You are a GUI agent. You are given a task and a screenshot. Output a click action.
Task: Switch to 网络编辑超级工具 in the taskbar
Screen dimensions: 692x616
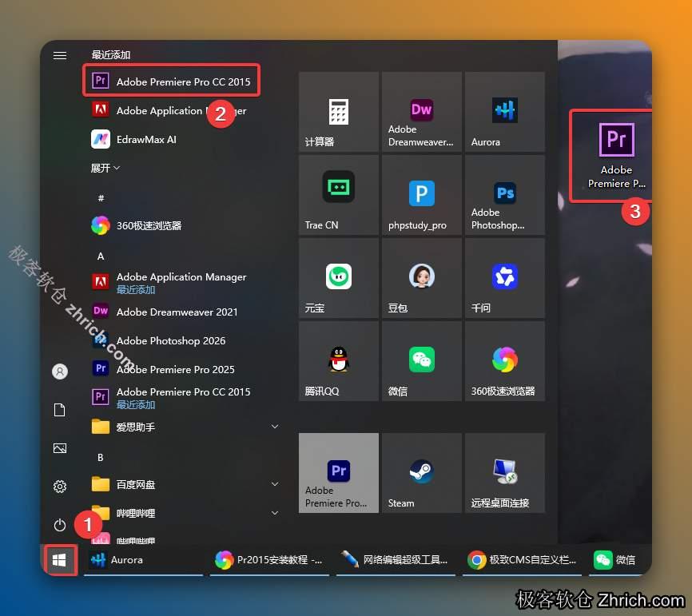(x=396, y=560)
